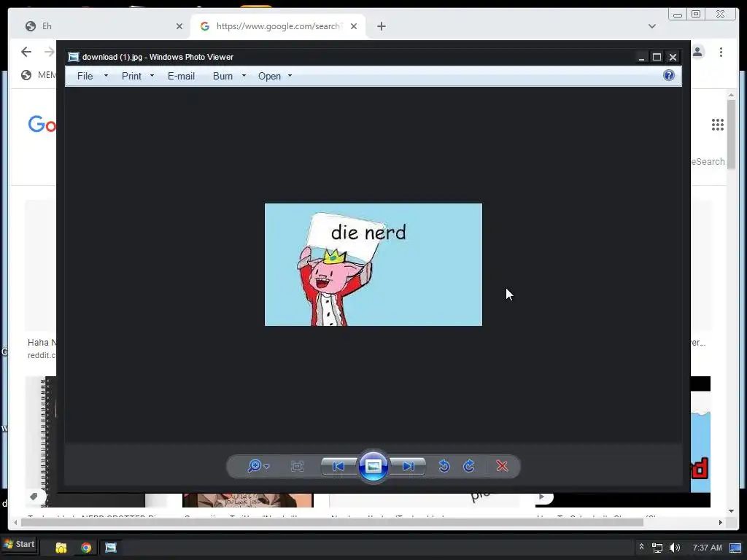Select the Google search Chrome tab
The height and width of the screenshot is (560, 747).
(278, 26)
